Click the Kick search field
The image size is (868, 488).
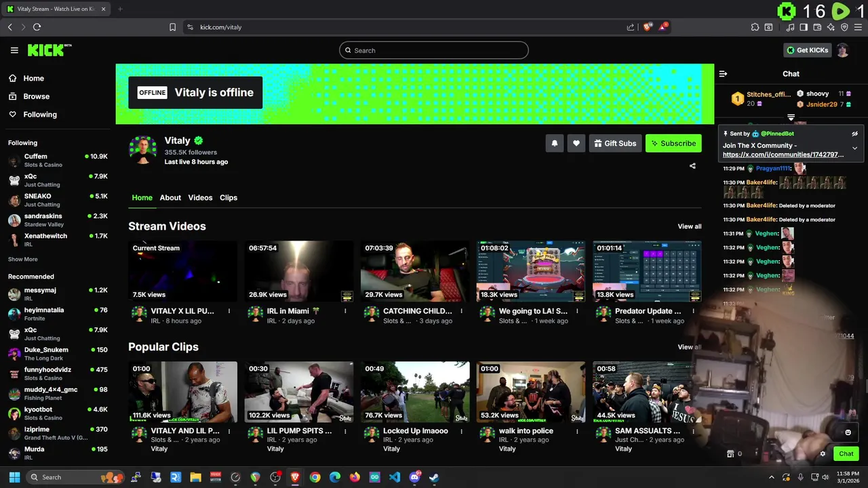click(x=434, y=50)
